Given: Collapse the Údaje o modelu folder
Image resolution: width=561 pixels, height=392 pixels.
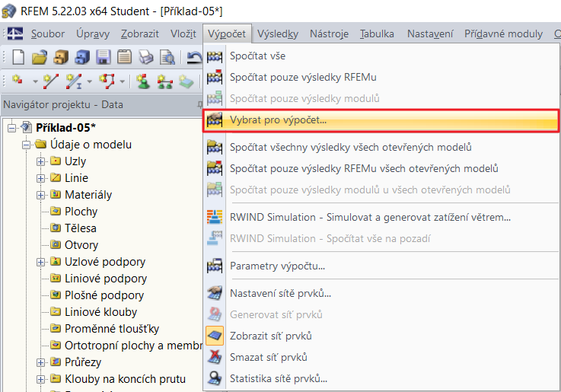Looking at the screenshot, I should (x=27, y=145).
